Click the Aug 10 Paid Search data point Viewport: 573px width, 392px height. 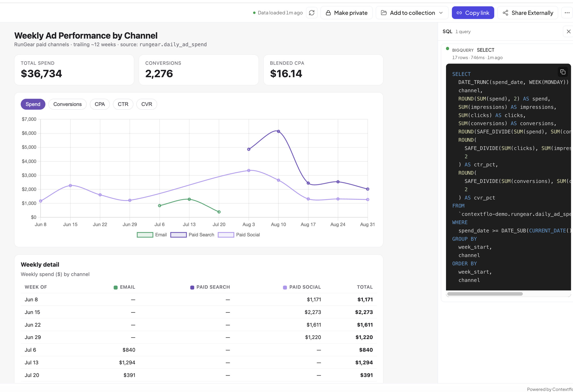pos(278,131)
